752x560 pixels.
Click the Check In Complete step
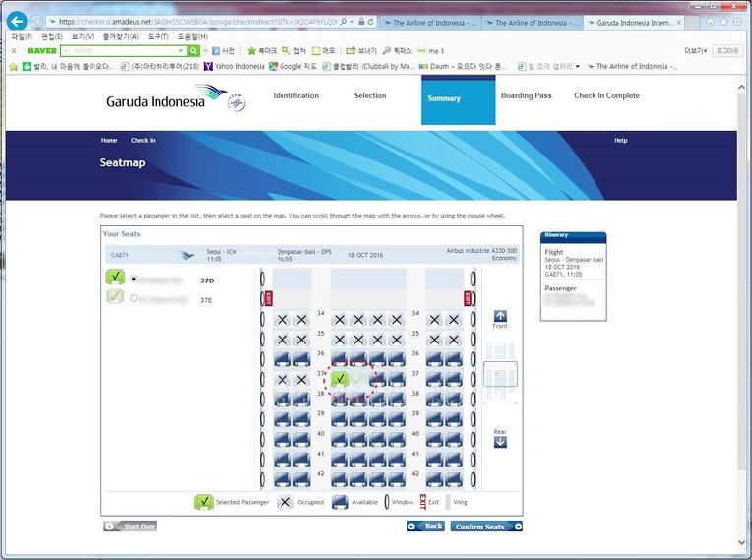pyautogui.click(x=606, y=95)
